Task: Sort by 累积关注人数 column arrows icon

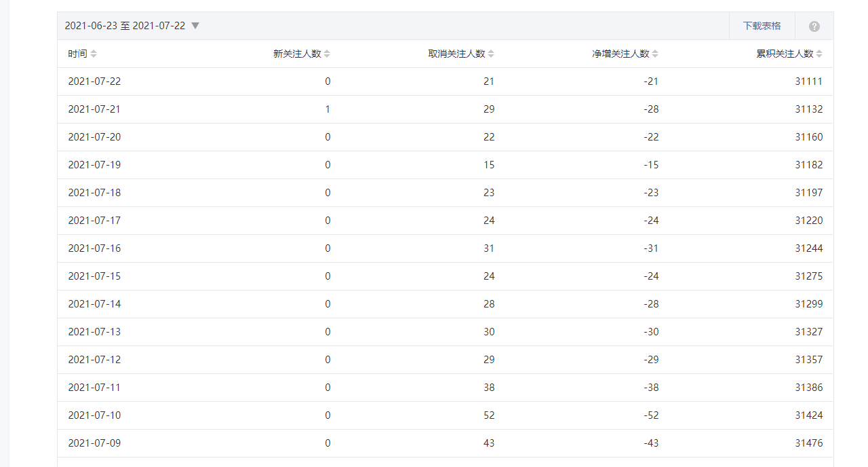Action: 819,54
